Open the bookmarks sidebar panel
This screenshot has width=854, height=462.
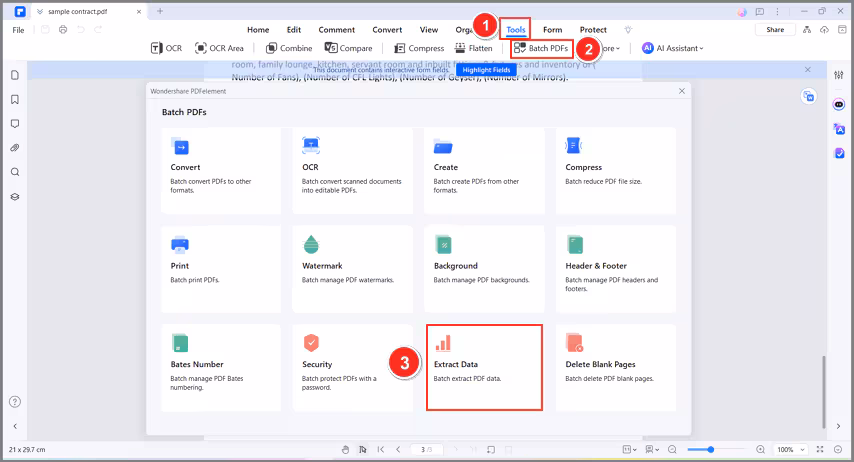pyautogui.click(x=15, y=99)
